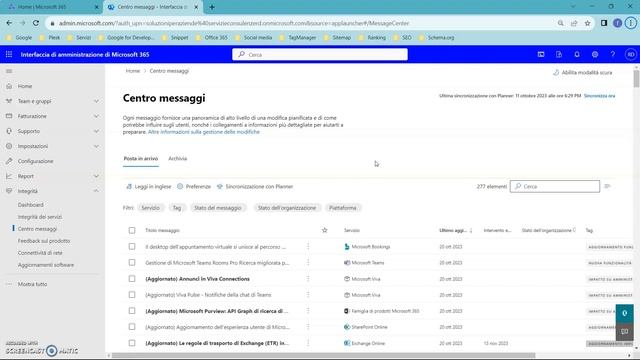
Task: Check the Teams Rooms Pro message row
Action: point(132,262)
